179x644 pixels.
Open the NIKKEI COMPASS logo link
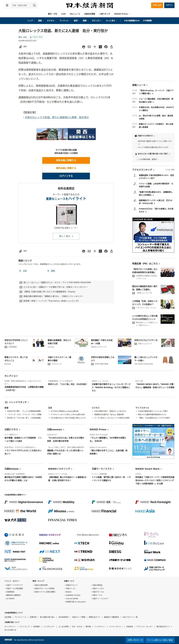[x=155, y=560]
